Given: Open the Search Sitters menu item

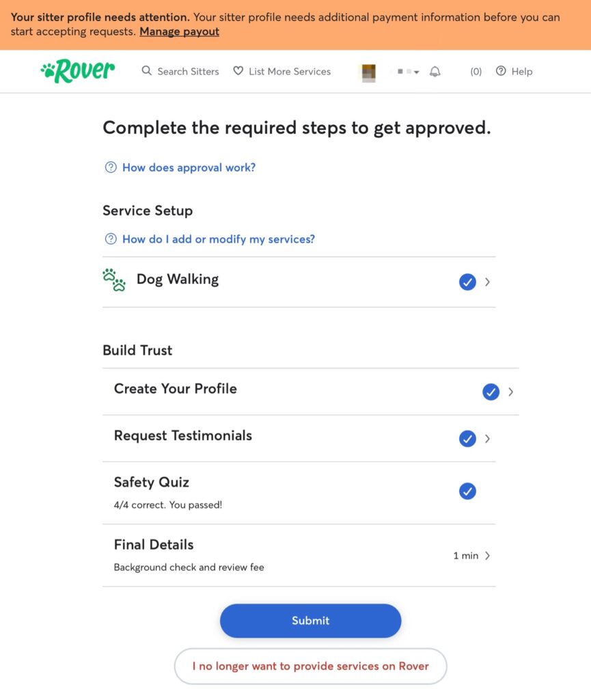Looking at the screenshot, I should 188,71.
